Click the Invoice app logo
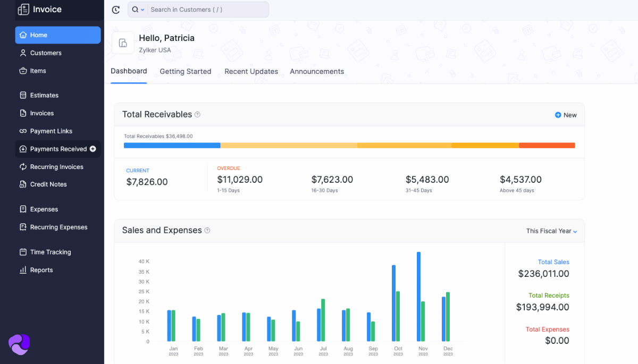The width and height of the screenshot is (638, 364). pos(23,10)
